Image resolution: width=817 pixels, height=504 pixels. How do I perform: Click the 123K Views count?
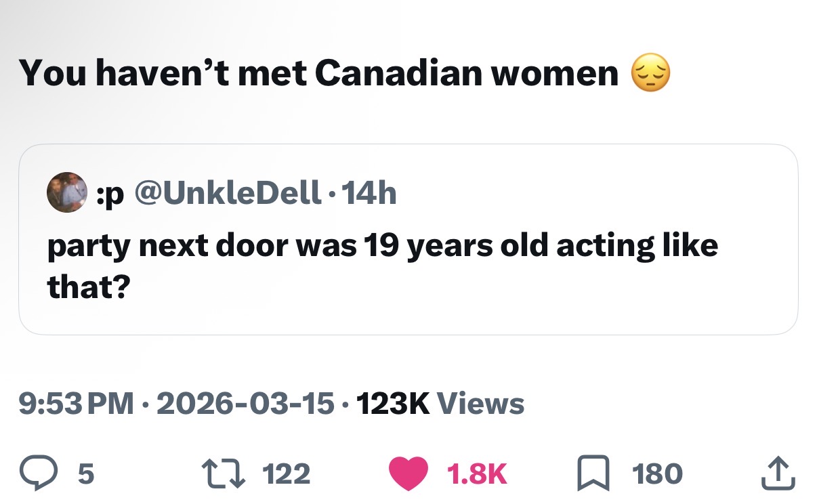pos(440,404)
